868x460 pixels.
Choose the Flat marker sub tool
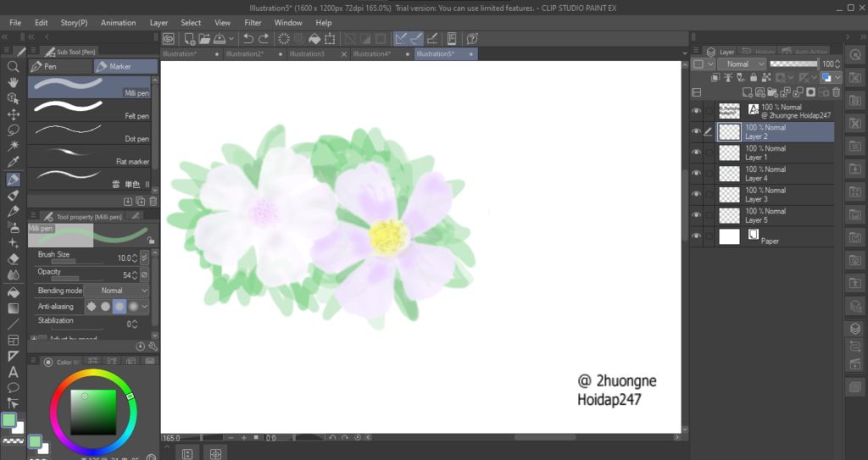click(x=90, y=156)
